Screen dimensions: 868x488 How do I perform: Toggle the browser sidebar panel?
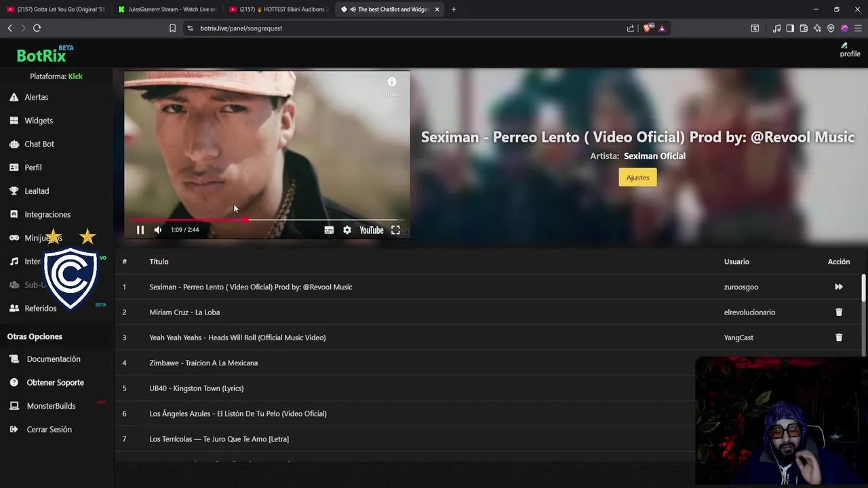[790, 28]
